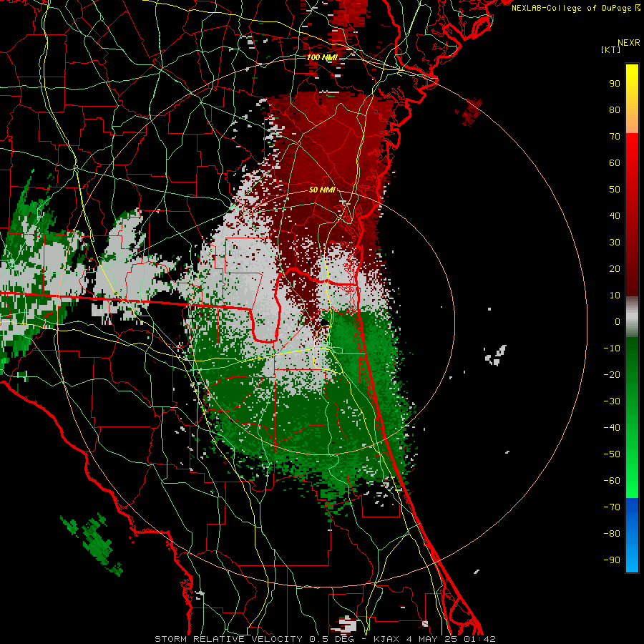Viewport: 644px width, 644px height.
Task: Click the -10 value on the velocity scale
Action: 612,348
